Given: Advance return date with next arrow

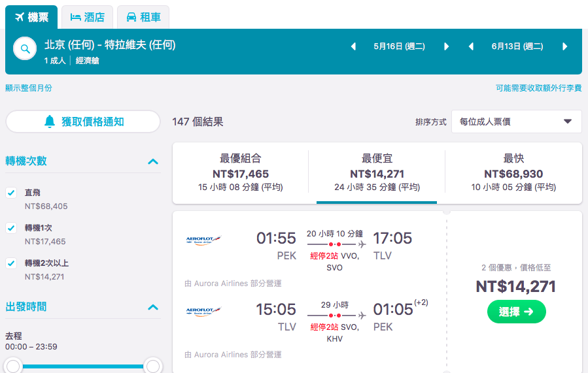Looking at the screenshot, I should [564, 46].
